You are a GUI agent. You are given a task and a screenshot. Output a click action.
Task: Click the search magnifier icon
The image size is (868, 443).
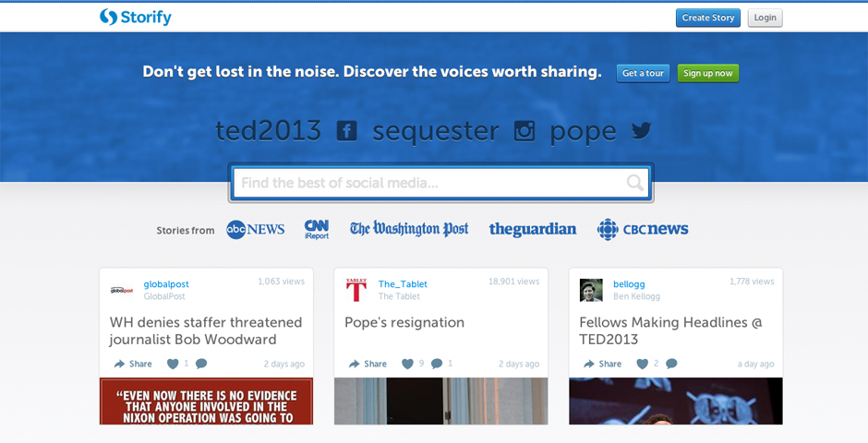point(635,183)
